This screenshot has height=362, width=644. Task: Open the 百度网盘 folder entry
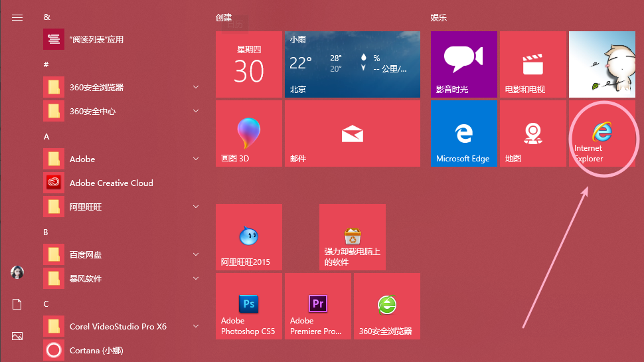[x=123, y=254]
